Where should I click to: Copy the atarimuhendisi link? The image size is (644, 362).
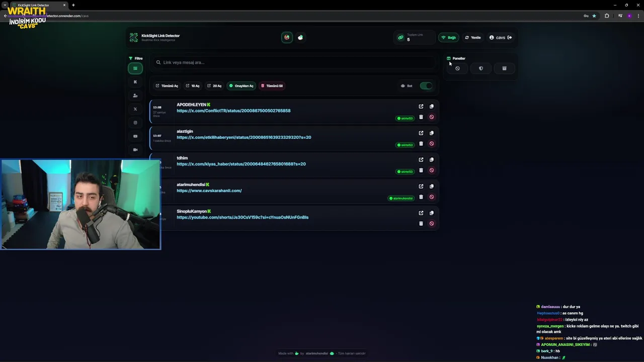pyautogui.click(x=432, y=187)
